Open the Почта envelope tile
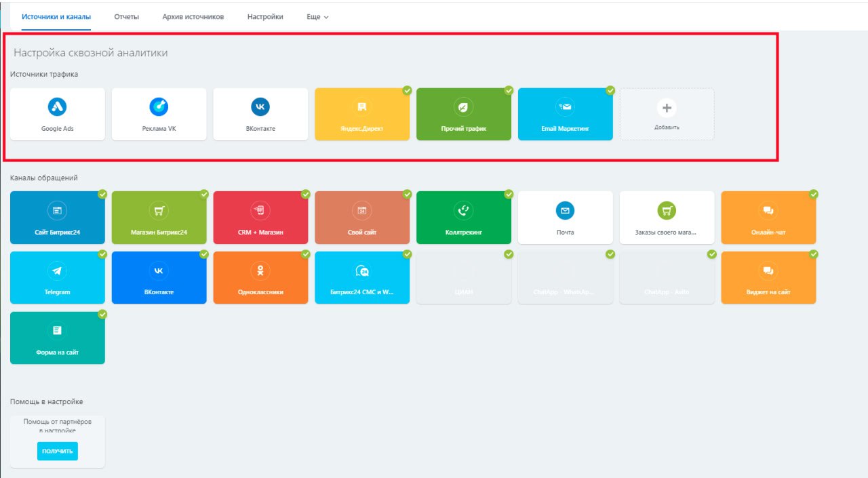This screenshot has height=478, width=868. [566, 217]
